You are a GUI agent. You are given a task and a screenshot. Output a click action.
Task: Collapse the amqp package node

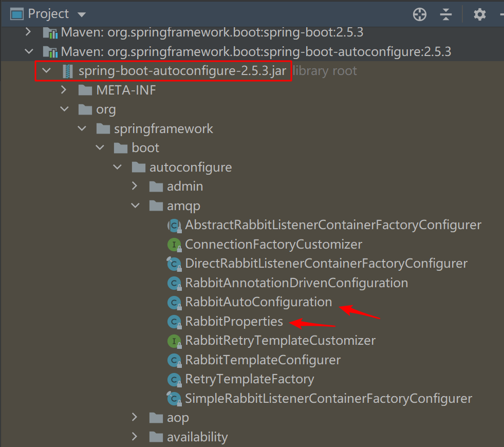pos(135,206)
